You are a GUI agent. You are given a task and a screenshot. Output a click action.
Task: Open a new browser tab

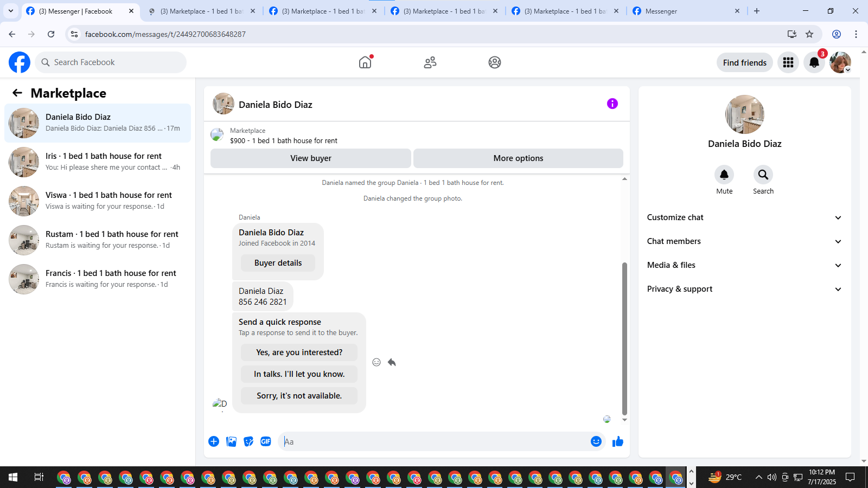click(x=757, y=11)
